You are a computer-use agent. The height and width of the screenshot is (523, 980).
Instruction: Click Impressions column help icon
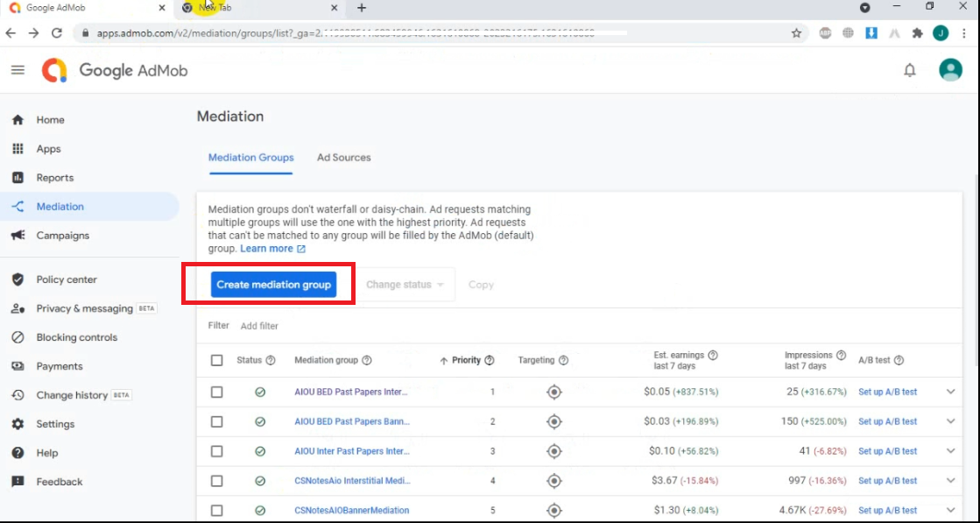point(842,355)
